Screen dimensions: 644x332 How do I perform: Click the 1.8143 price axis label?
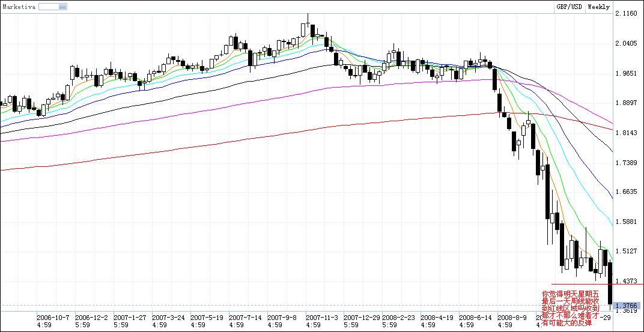(625, 133)
